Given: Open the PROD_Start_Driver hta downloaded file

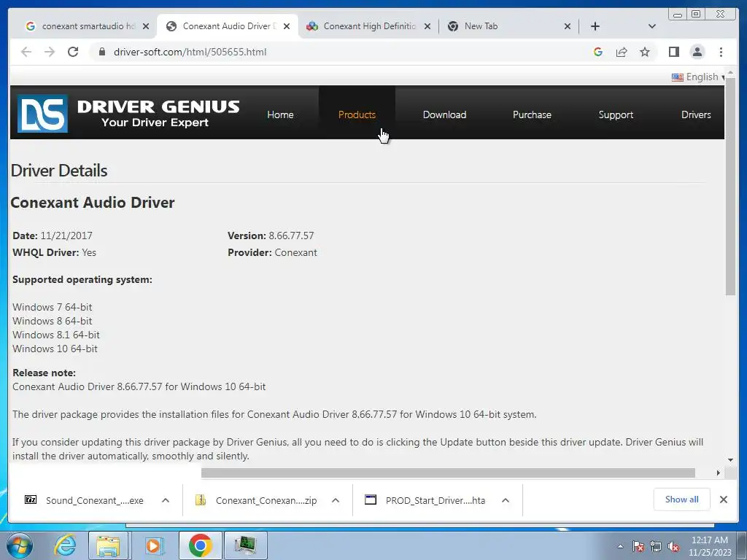Looking at the screenshot, I should pyautogui.click(x=435, y=500).
